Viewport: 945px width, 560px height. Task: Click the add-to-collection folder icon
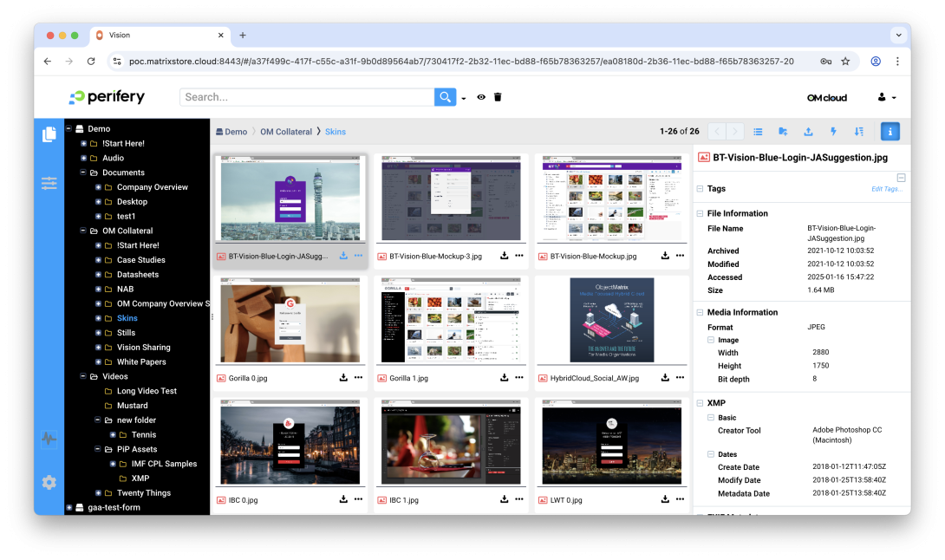click(x=783, y=131)
